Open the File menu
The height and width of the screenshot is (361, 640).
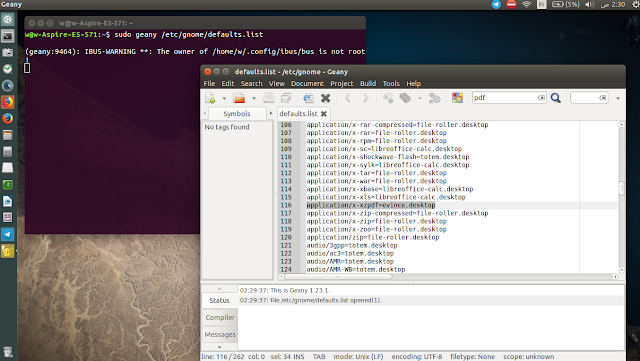[209, 83]
